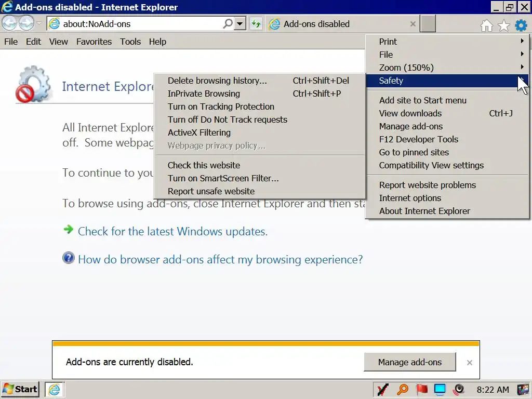Choose Report unsafe website
Viewport: 532px width, 399px height.
point(260,191)
